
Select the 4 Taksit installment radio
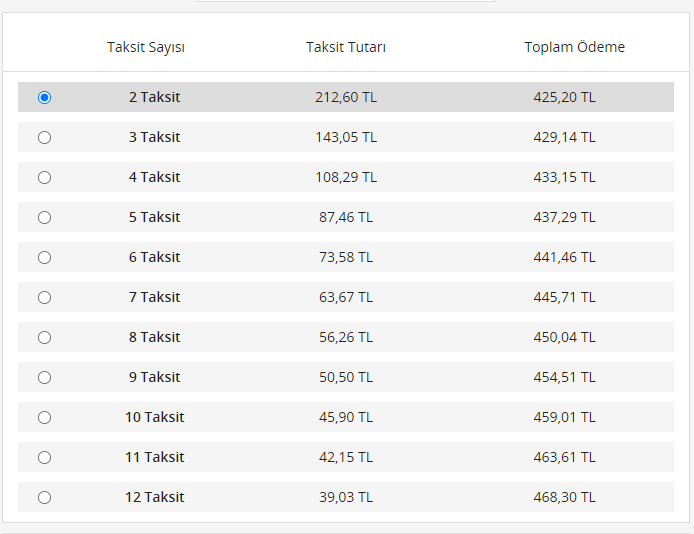(x=44, y=177)
